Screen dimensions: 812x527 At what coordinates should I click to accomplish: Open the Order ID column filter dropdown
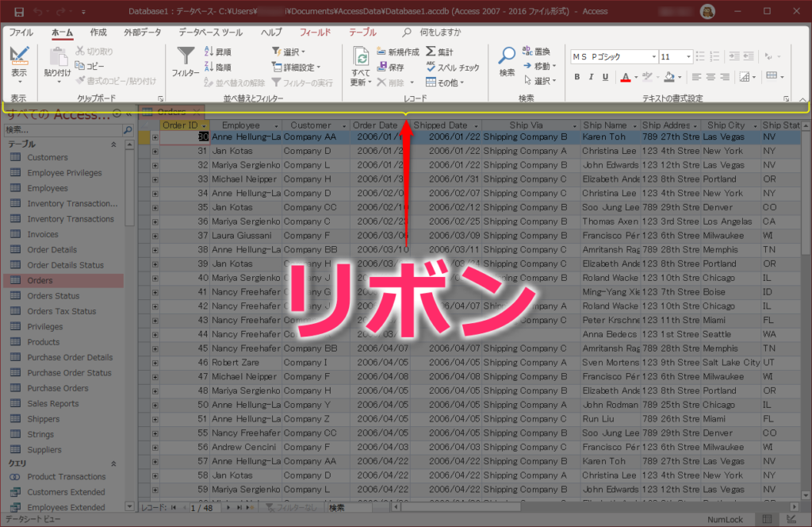202,125
